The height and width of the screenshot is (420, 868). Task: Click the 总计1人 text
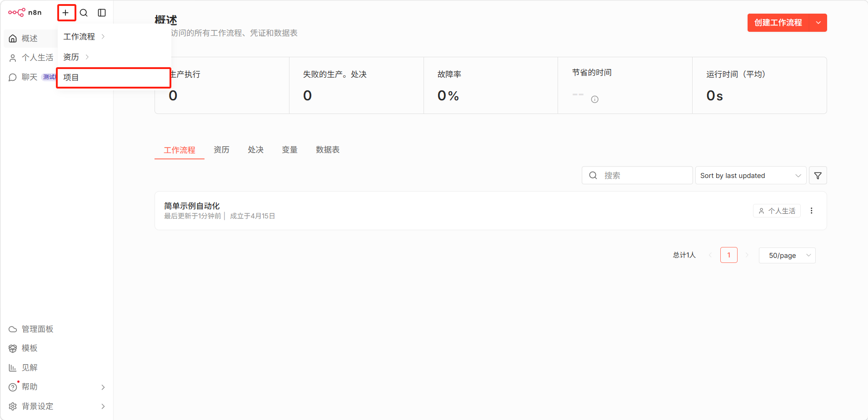684,255
